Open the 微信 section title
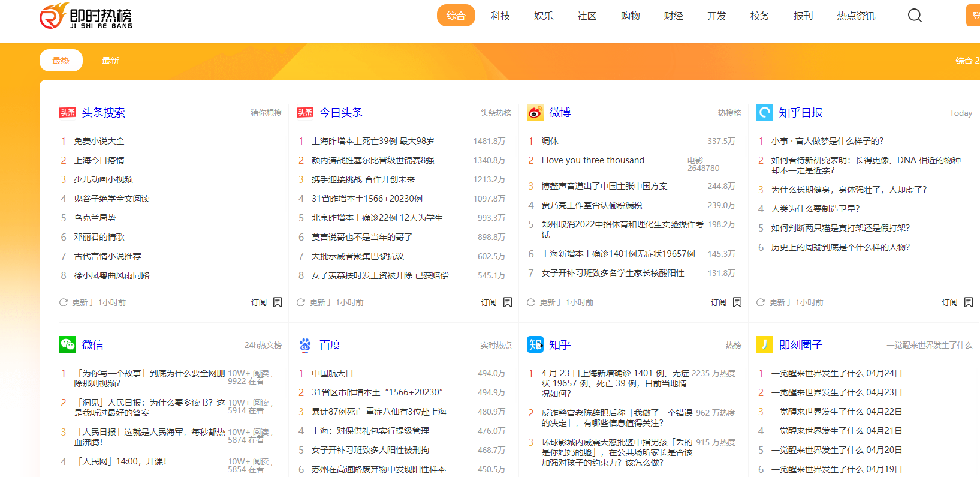 (93, 344)
